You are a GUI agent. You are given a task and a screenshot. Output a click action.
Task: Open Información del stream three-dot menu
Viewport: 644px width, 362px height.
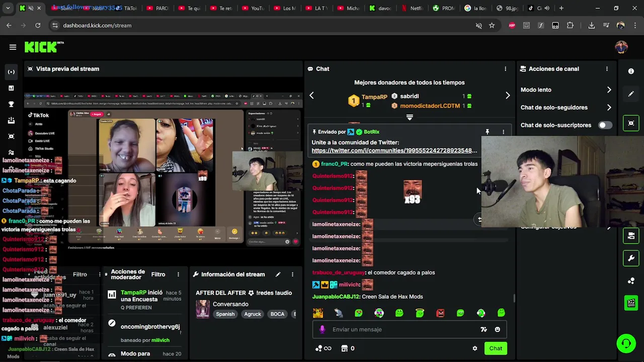[292, 275]
